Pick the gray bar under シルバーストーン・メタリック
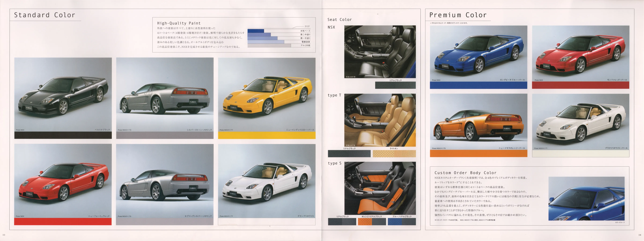 point(165,135)
